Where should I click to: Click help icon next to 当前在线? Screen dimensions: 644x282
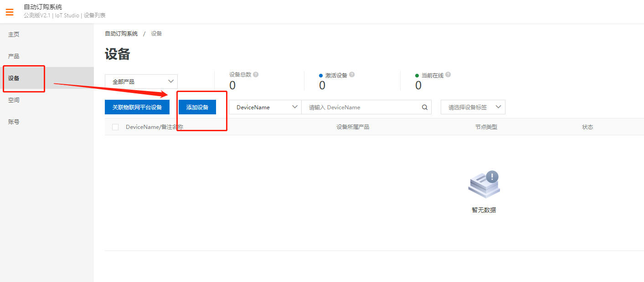pos(448,75)
